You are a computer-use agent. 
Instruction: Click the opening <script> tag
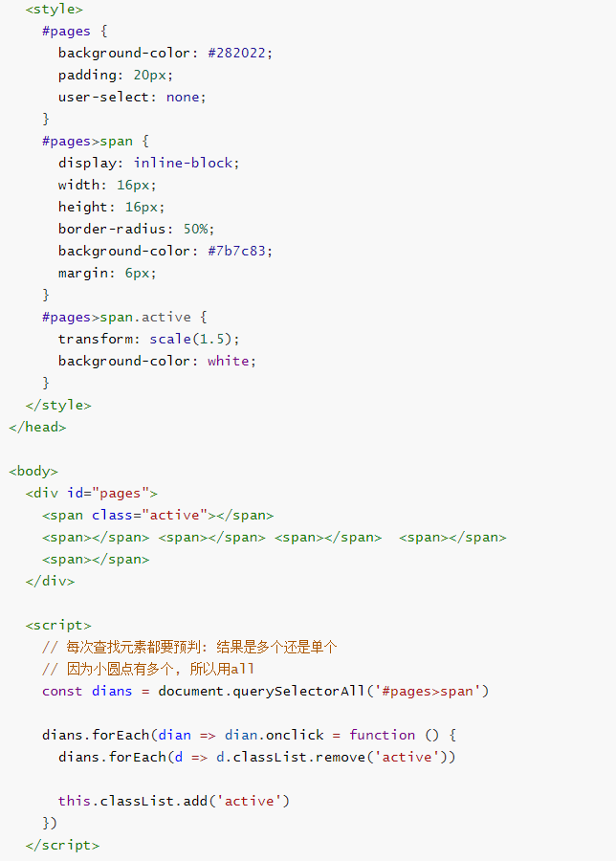tap(58, 625)
